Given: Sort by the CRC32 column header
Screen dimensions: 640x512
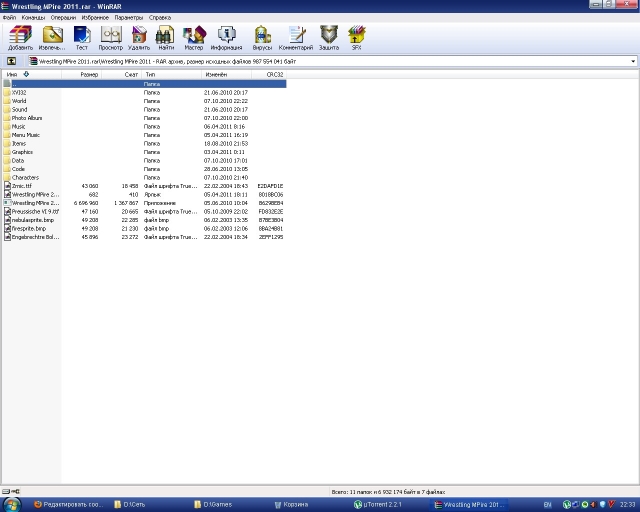Looking at the screenshot, I should (x=269, y=74).
